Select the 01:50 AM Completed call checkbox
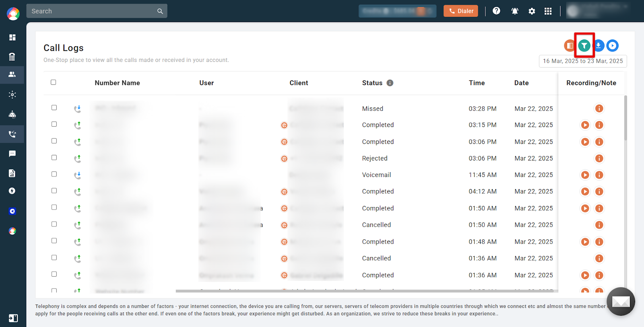This screenshot has width=644, height=327. (x=54, y=207)
